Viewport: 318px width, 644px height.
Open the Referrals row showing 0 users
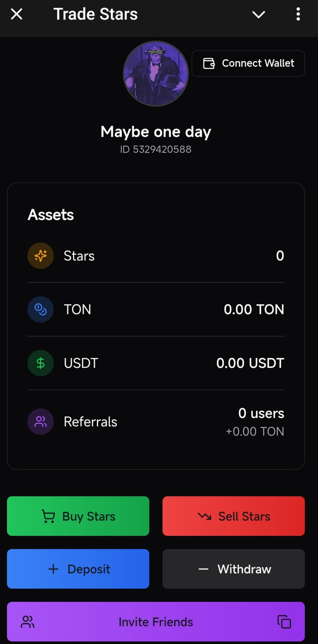[156, 421]
